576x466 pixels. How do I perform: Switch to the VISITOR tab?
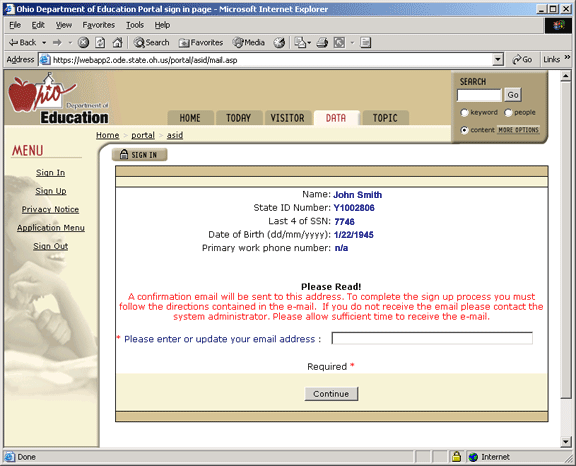point(287,118)
